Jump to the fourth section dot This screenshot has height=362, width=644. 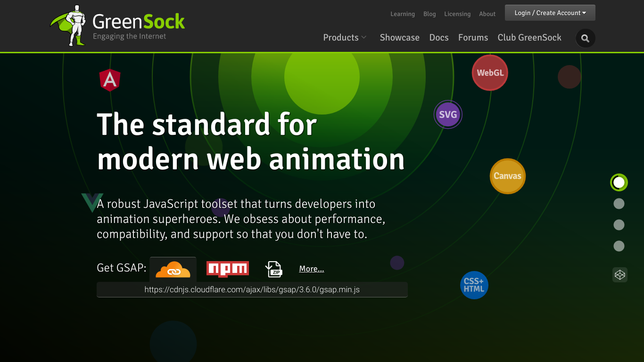pyautogui.click(x=619, y=246)
